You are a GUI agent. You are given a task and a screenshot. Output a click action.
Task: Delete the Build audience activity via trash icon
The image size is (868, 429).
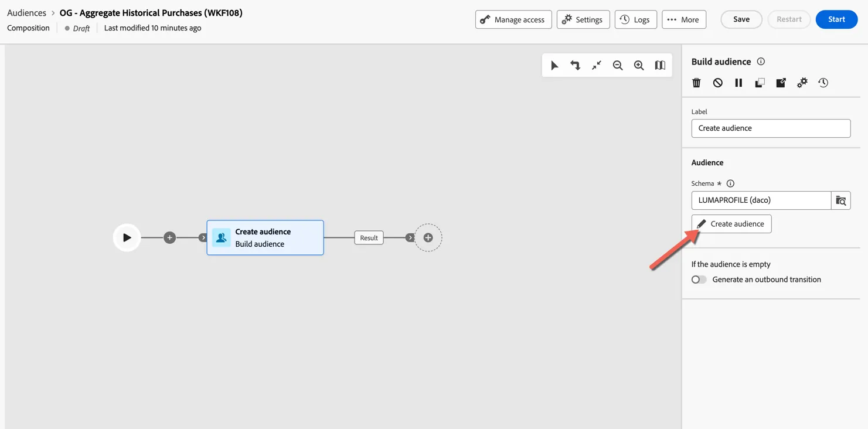pyautogui.click(x=696, y=83)
